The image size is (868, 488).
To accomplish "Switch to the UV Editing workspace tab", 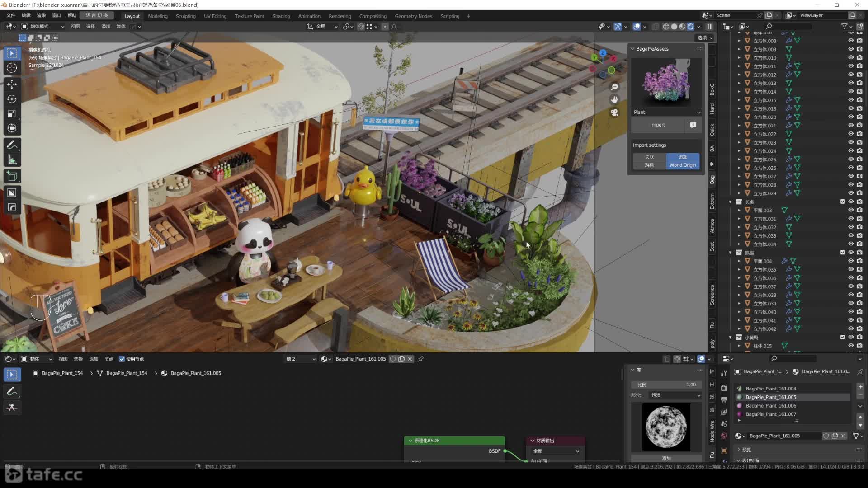I will point(215,16).
